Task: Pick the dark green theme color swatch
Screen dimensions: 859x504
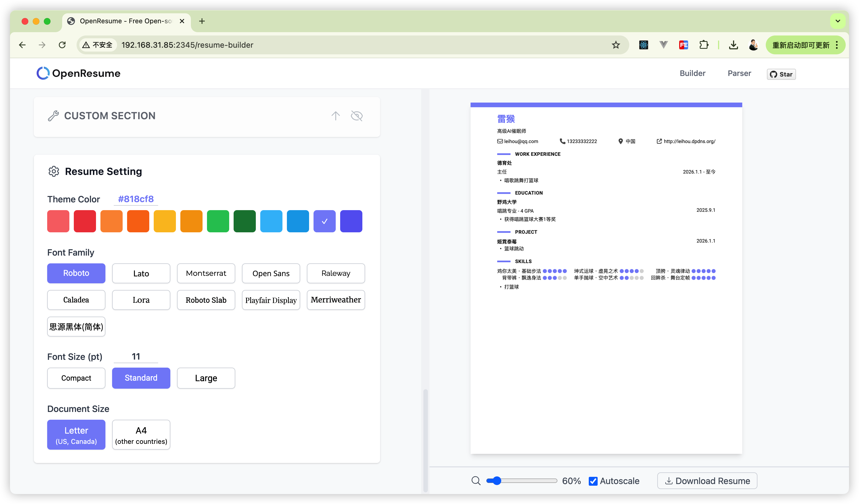Action: click(x=244, y=221)
